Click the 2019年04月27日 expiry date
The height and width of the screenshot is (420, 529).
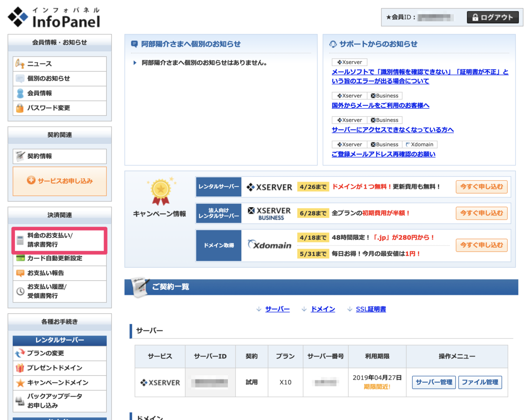(377, 378)
